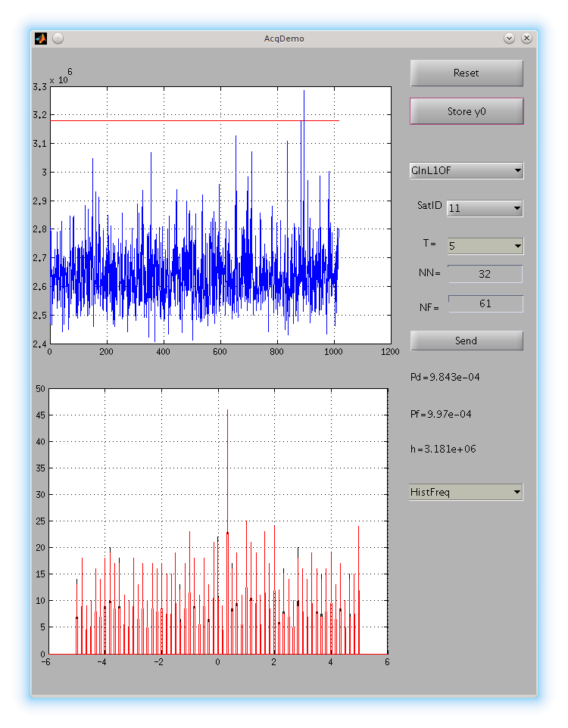The height and width of the screenshot is (728, 568).
Task: Click the Store y0 button
Action: tap(467, 111)
